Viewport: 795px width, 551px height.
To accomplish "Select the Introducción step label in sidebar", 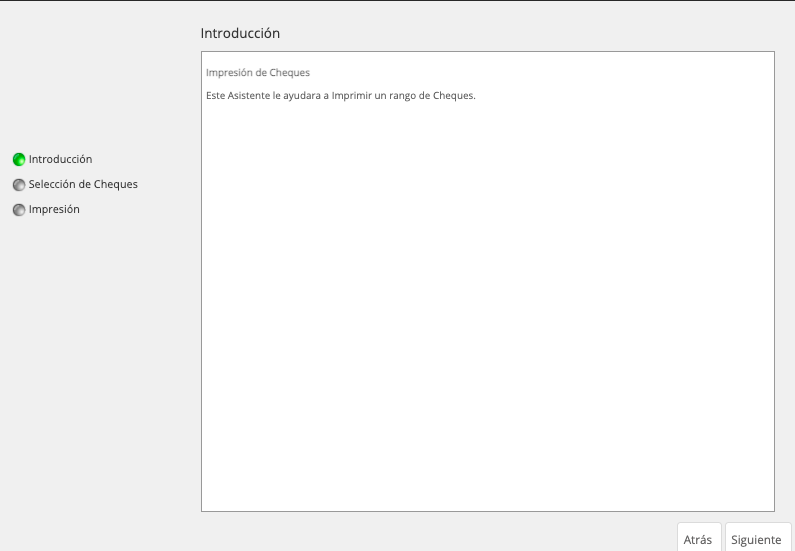I will click(60, 159).
